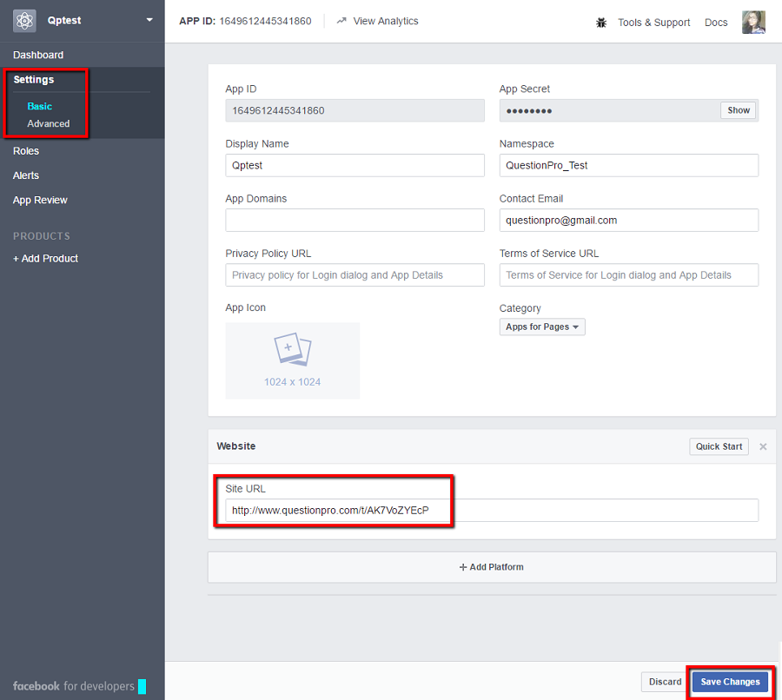Edit the Namespace field
Screen dimensions: 782x700
click(x=629, y=165)
